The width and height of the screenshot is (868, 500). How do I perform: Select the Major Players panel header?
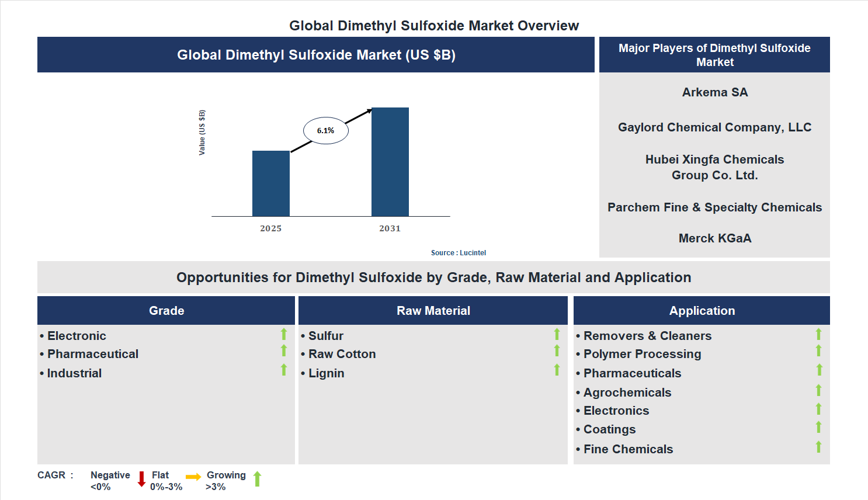point(714,54)
